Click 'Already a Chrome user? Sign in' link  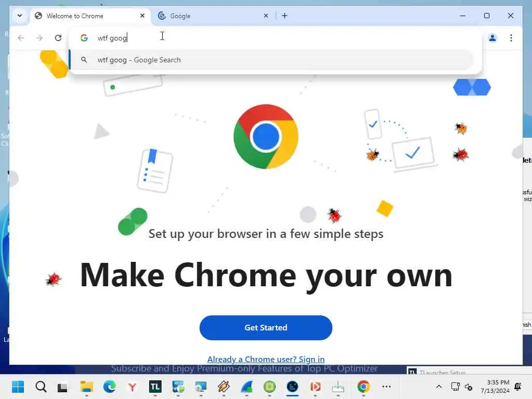[265, 359]
